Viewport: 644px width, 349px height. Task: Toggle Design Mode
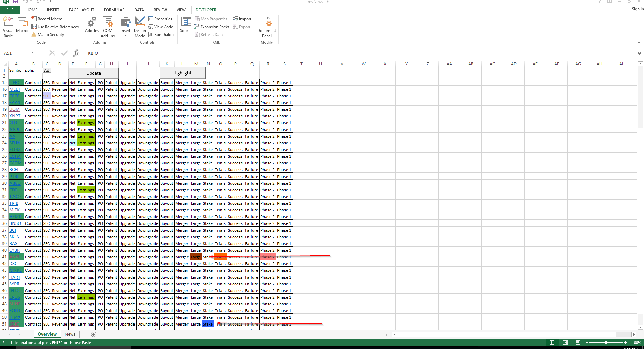click(x=140, y=27)
